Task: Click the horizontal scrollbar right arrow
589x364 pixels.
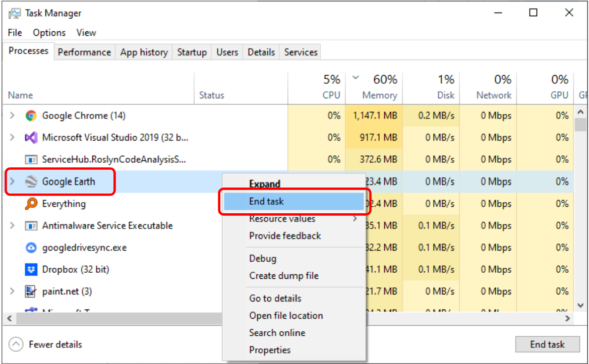Action: coord(568,319)
